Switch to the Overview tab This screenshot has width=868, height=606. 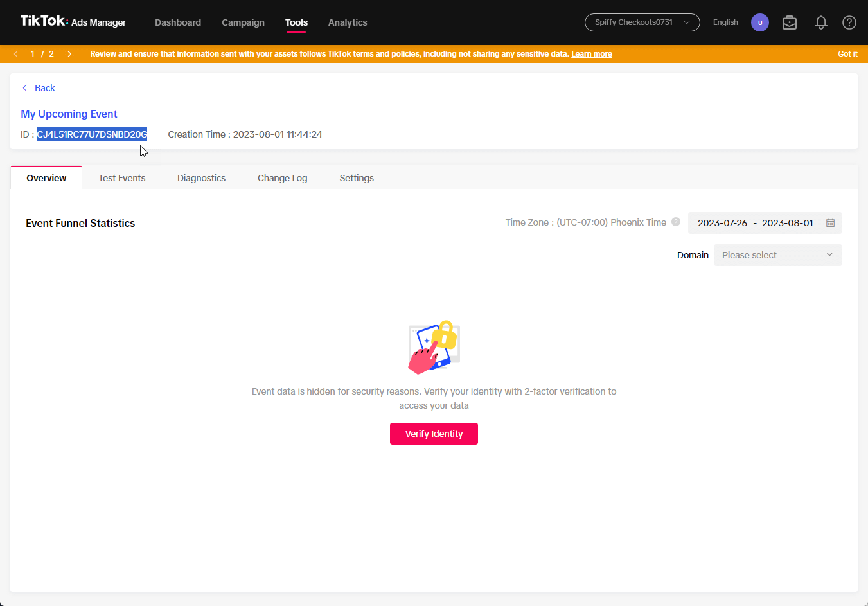[46, 178]
